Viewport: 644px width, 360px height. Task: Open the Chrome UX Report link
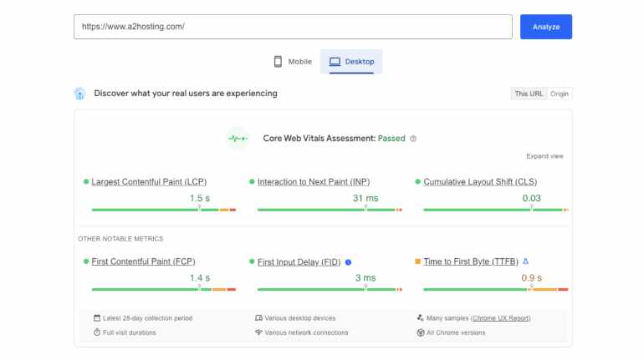(x=501, y=318)
